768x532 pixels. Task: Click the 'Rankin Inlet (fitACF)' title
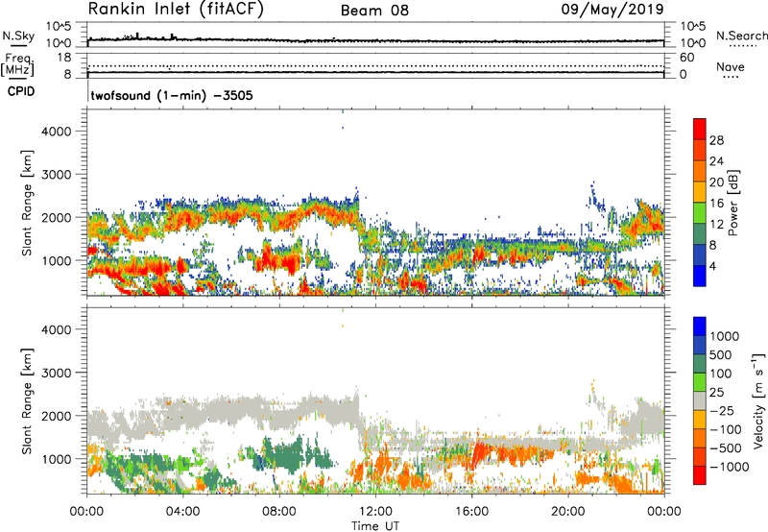point(176,10)
